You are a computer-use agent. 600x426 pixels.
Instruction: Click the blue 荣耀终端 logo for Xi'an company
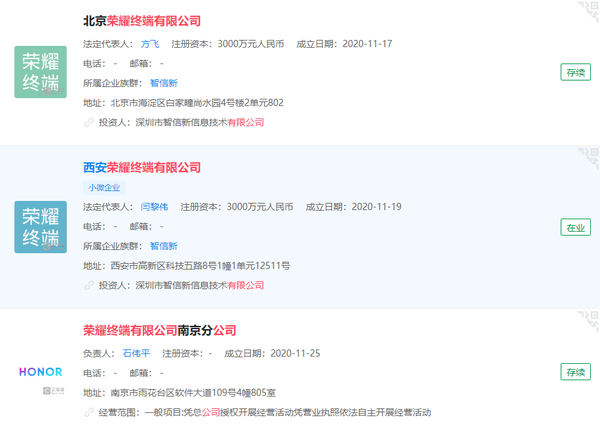pos(41,227)
